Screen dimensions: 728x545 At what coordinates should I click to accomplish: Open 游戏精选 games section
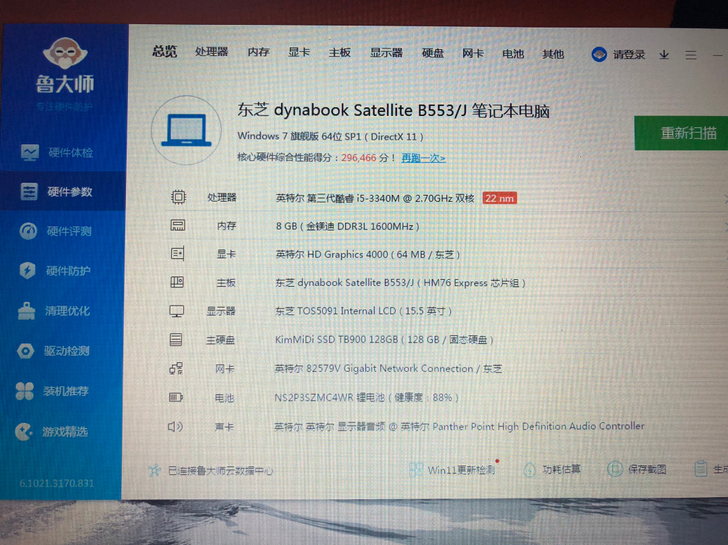pyautogui.click(x=51, y=432)
